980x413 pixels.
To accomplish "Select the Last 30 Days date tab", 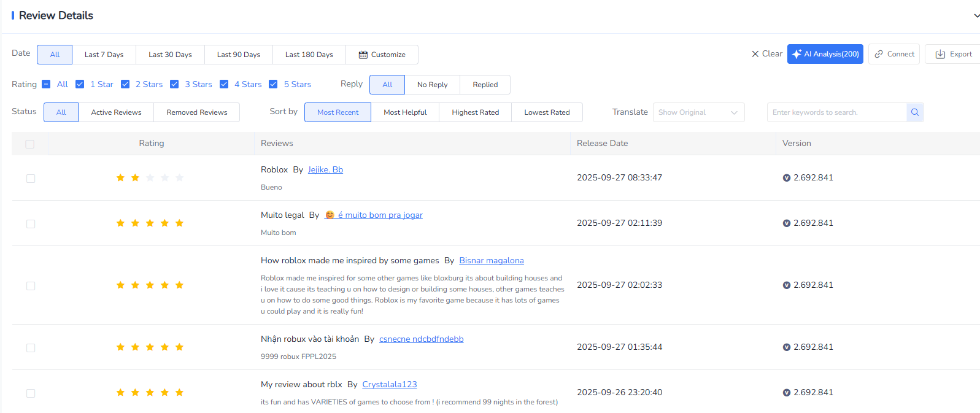I will click(x=170, y=55).
